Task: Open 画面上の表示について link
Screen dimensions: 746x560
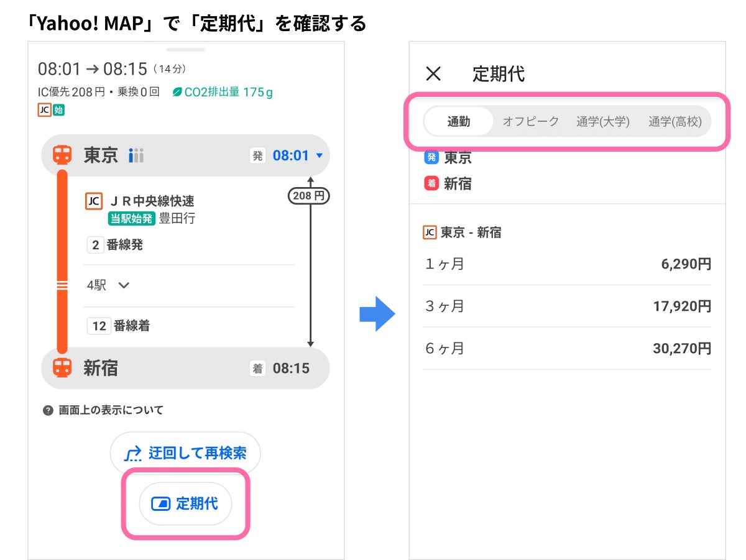Action: tap(111, 410)
